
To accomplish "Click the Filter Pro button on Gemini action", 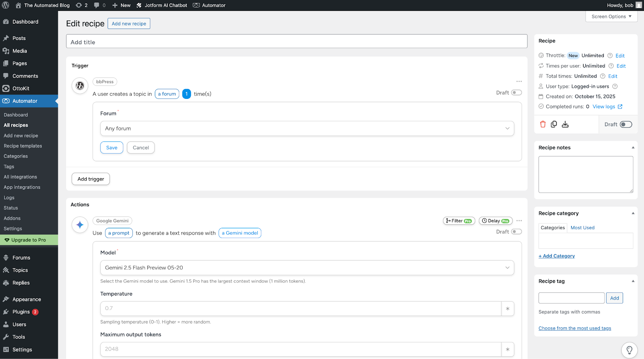I will (459, 221).
